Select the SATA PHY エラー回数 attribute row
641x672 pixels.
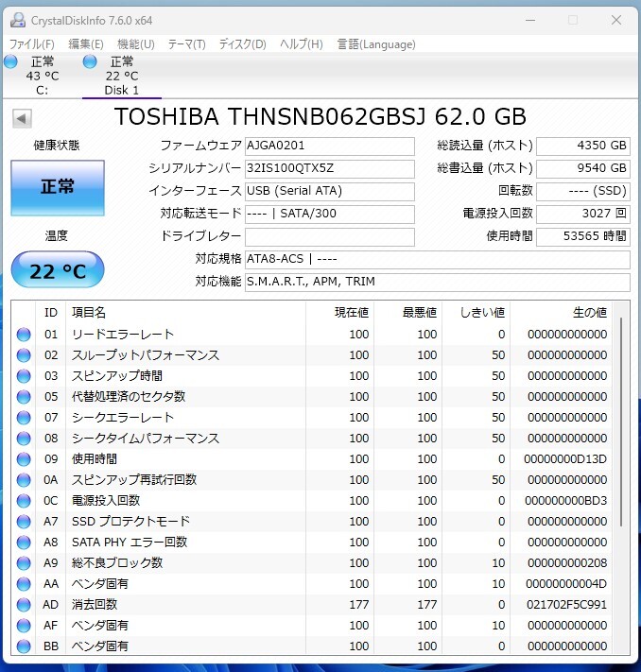[312, 543]
